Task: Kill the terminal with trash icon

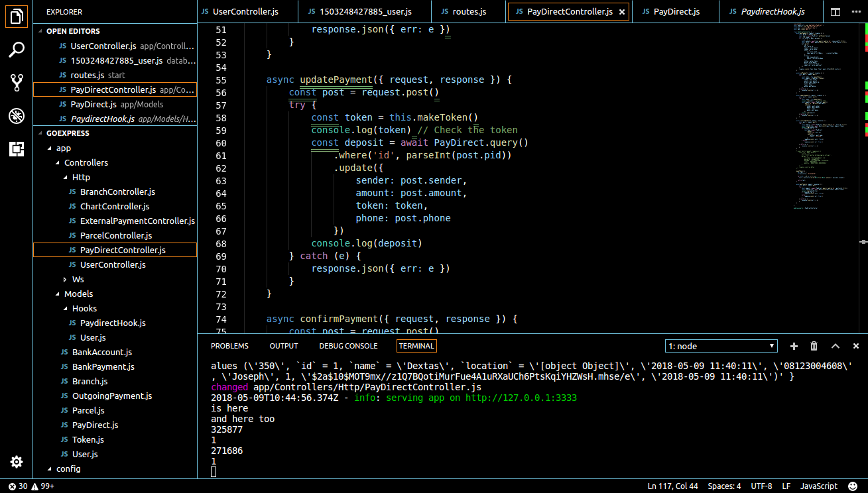Action: (814, 346)
